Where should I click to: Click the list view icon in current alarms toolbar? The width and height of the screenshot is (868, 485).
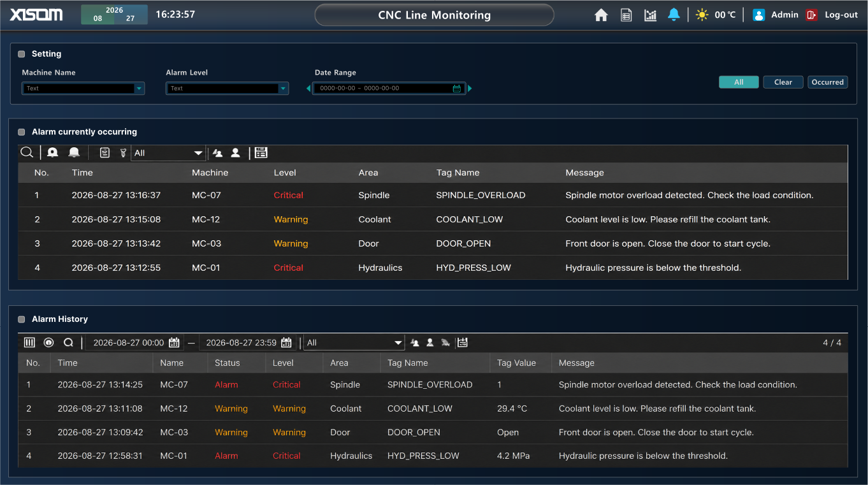(x=261, y=152)
